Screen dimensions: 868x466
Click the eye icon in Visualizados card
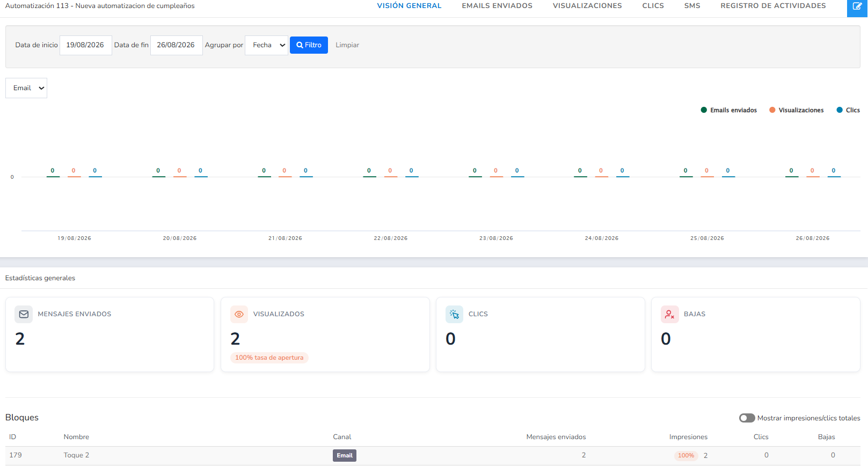pyautogui.click(x=239, y=314)
